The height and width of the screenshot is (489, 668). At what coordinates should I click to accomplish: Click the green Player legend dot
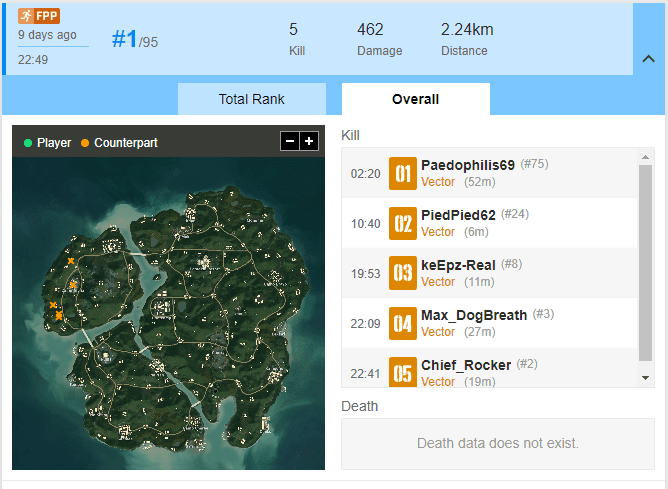(28, 143)
